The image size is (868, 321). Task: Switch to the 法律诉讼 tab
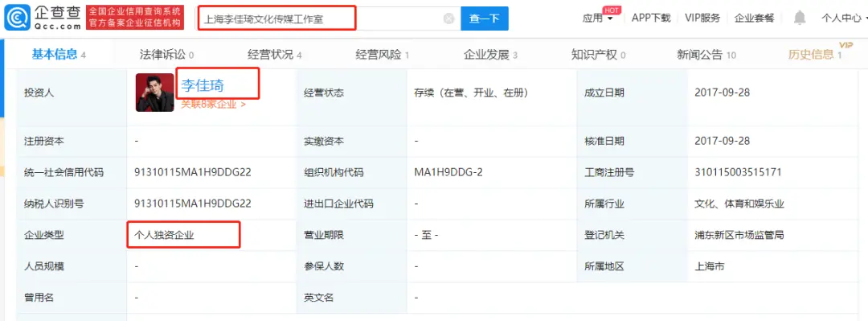coord(166,55)
